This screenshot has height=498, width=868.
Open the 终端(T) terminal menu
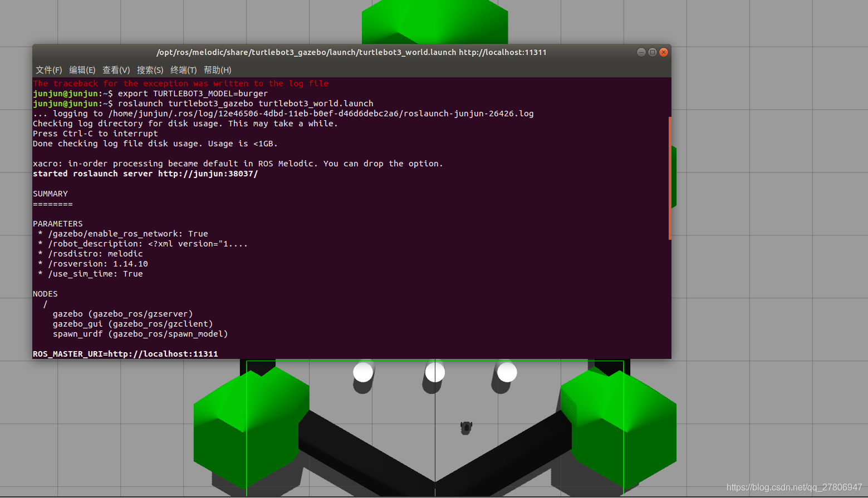[x=184, y=70]
